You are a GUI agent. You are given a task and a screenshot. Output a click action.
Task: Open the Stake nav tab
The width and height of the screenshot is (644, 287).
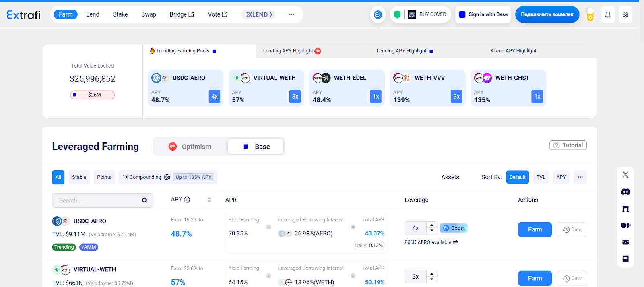120,14
